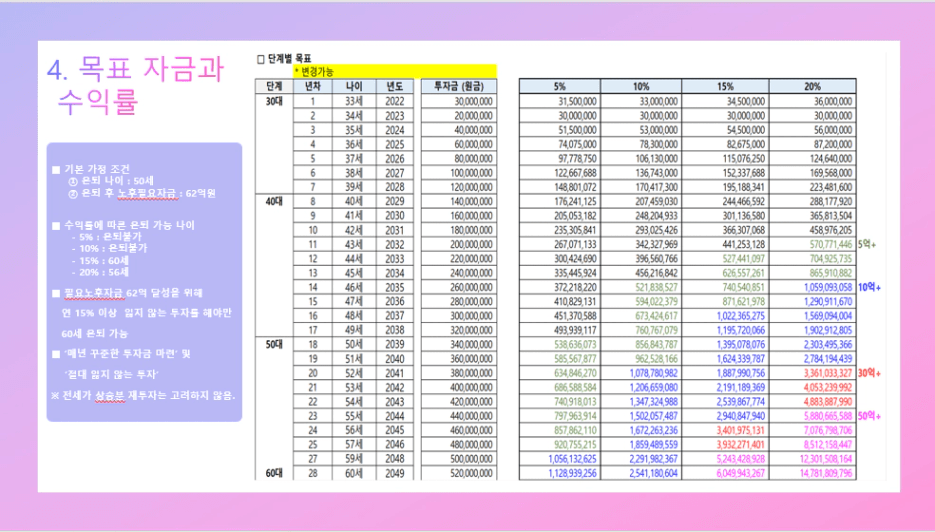The height and width of the screenshot is (532, 935).
Task: Click the '단계별 목표' checkbox square
Action: pyautogui.click(x=260, y=59)
